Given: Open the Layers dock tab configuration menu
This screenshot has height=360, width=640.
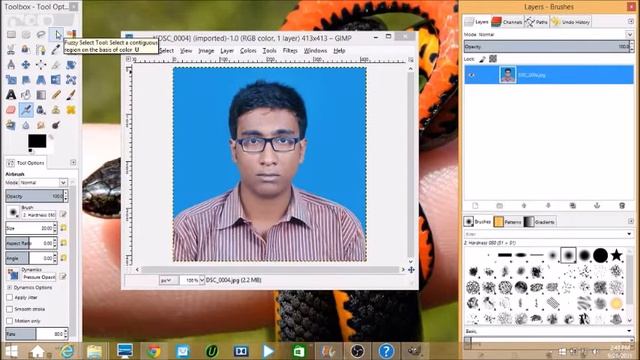Looking at the screenshot, I should click(631, 21).
